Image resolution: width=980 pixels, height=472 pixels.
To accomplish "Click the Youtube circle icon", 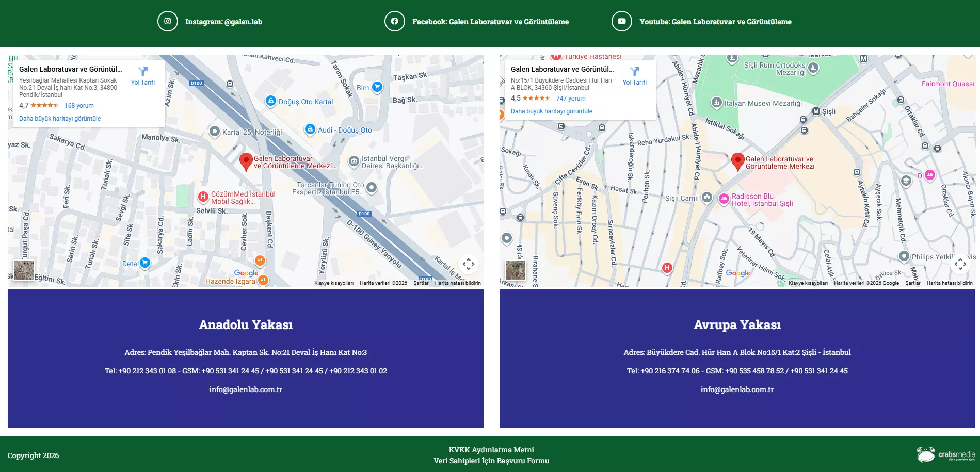I will pyautogui.click(x=621, y=22).
